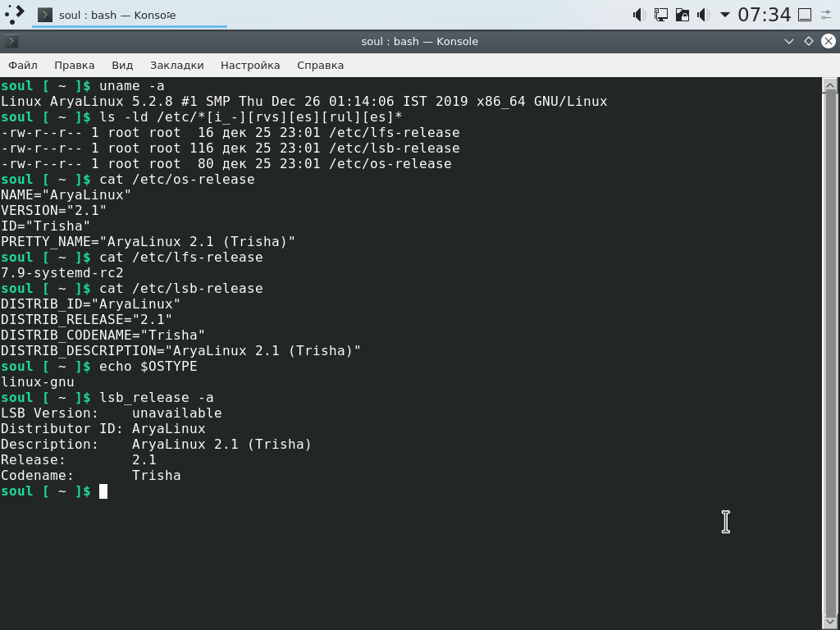The image size is (840, 630).
Task: Open the Vaults locked-folder tray icon
Action: [682, 15]
